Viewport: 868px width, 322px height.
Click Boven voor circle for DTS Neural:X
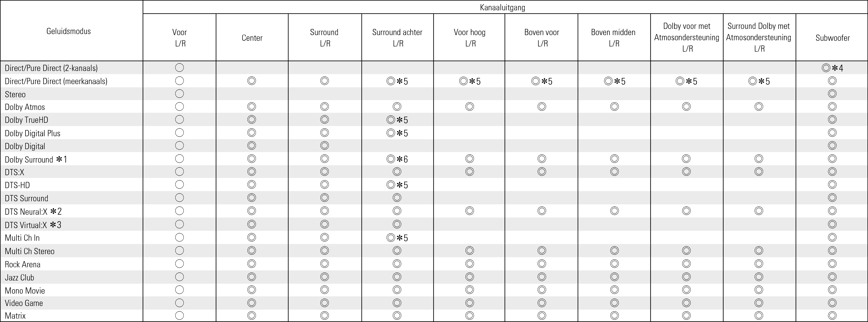tap(541, 211)
